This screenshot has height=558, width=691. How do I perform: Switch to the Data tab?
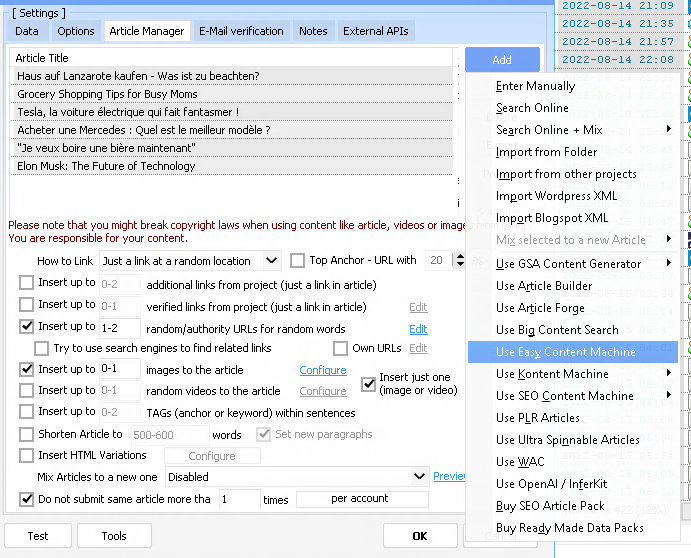(x=26, y=31)
